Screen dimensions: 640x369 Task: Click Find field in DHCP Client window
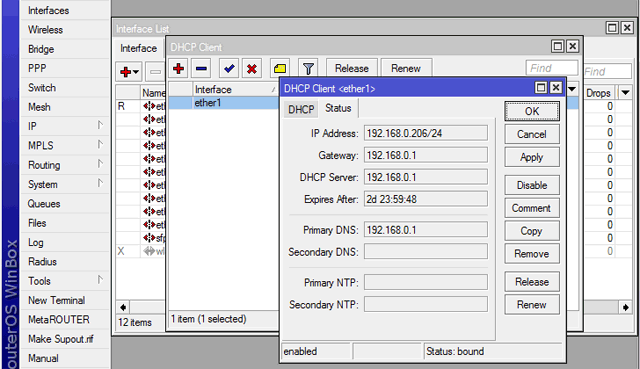point(552,68)
